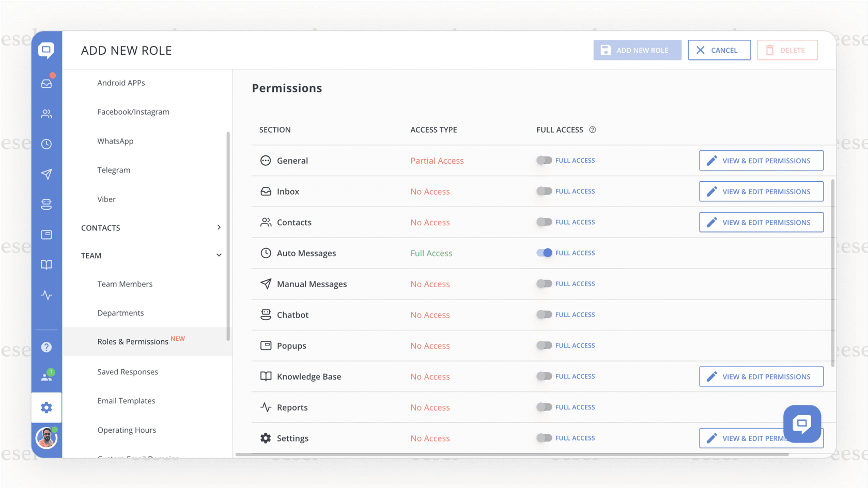This screenshot has width=868, height=488.
Task: Open the Chatbot section from the sidebar
Action: pyautogui.click(x=47, y=204)
